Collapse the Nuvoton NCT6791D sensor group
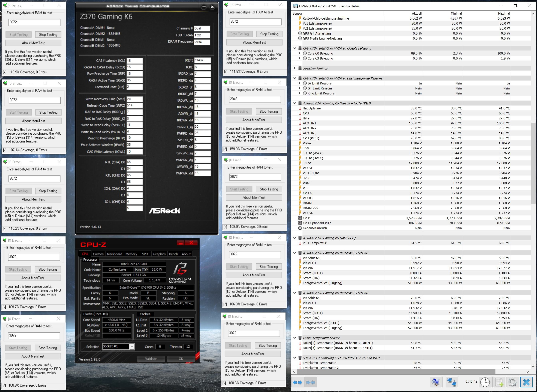 click(x=295, y=103)
